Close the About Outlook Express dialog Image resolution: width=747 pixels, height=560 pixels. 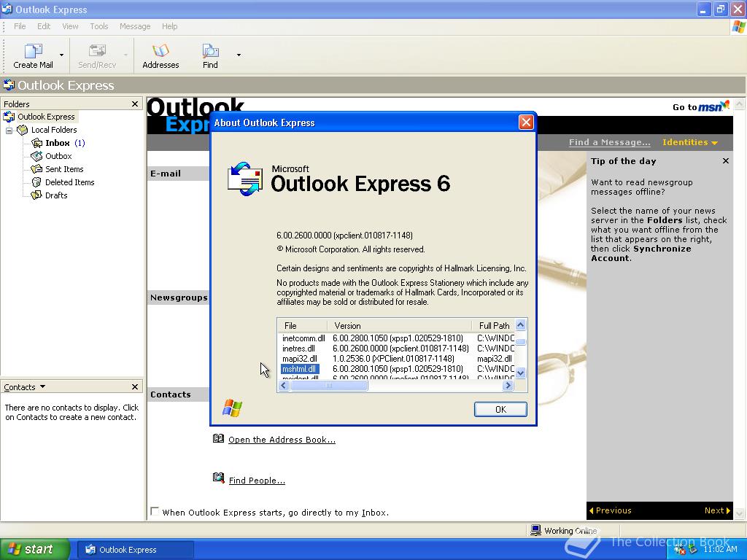[526, 122]
